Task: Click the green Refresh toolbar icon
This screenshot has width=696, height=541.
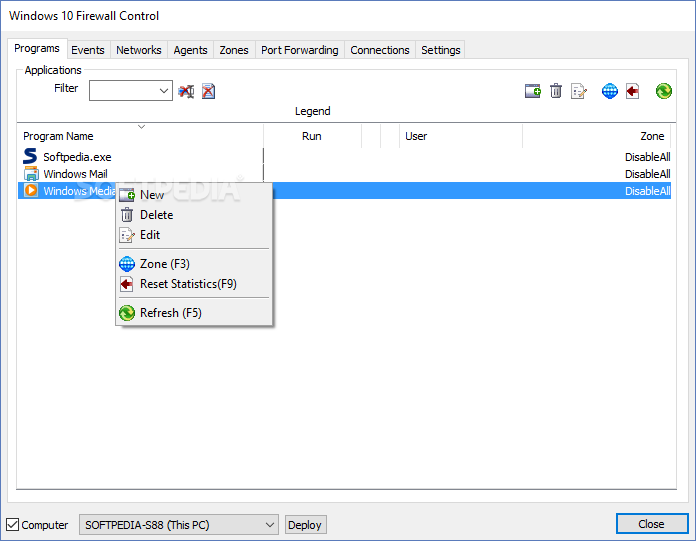Action: (664, 91)
